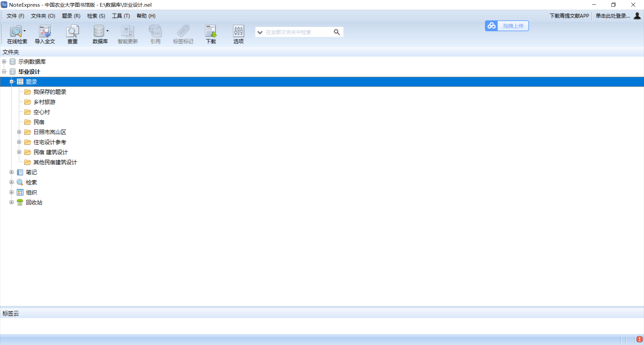Open the 文件夹 (O) menu
This screenshot has width=644, height=345.
pyautogui.click(x=43, y=16)
